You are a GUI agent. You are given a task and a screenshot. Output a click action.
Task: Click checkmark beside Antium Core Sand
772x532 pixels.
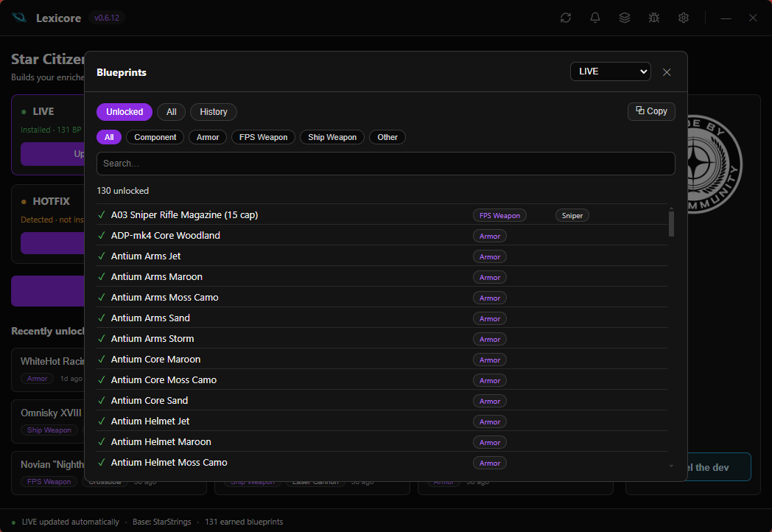click(102, 401)
